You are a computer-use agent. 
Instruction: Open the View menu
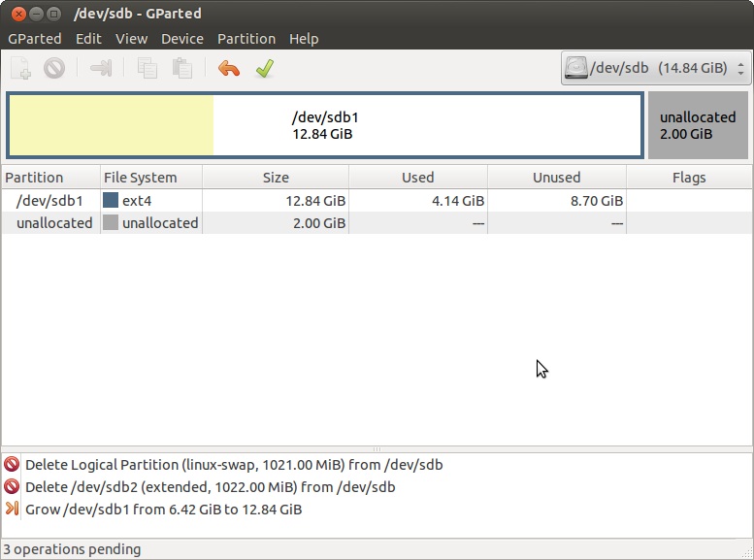coord(131,39)
